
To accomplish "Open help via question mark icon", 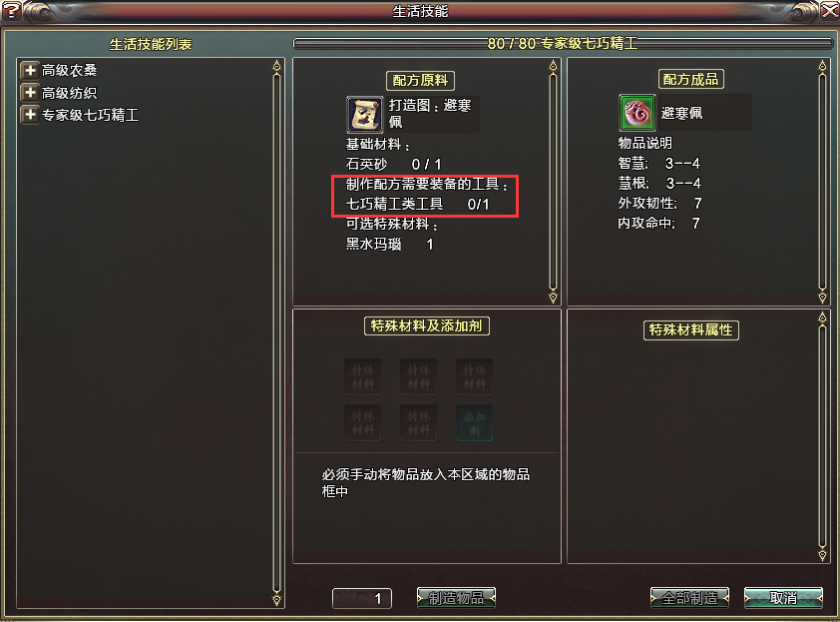I will pos(11,11).
